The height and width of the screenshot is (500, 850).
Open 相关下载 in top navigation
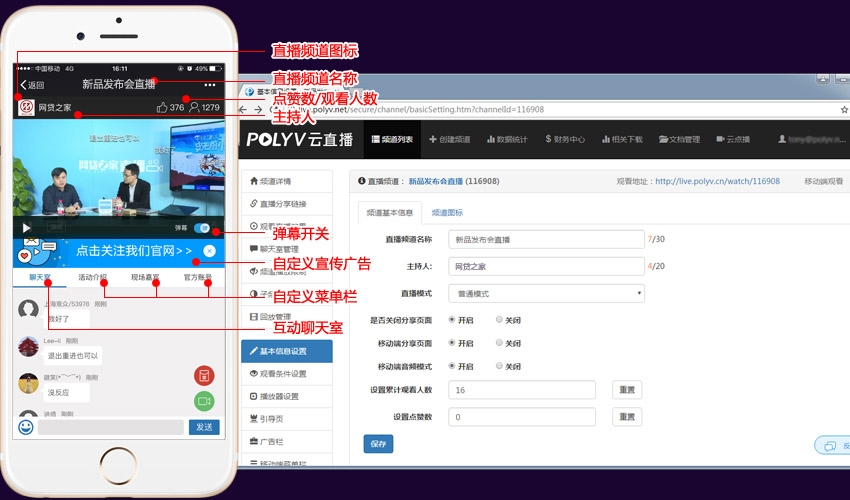[x=622, y=139]
